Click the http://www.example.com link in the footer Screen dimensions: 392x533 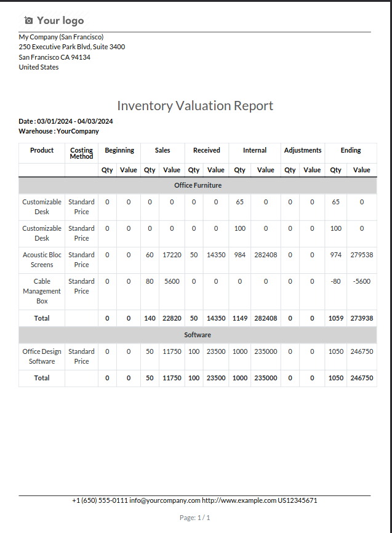click(239, 500)
